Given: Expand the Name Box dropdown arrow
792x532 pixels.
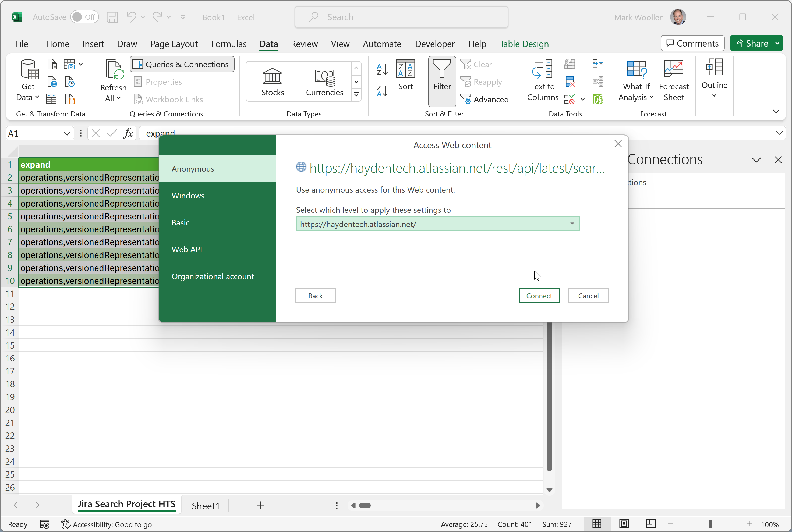Looking at the screenshot, I should click(x=67, y=134).
